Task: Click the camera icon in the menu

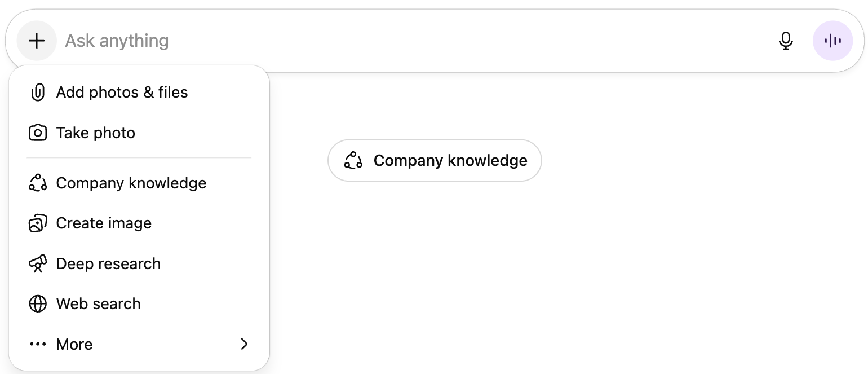Action: (38, 133)
